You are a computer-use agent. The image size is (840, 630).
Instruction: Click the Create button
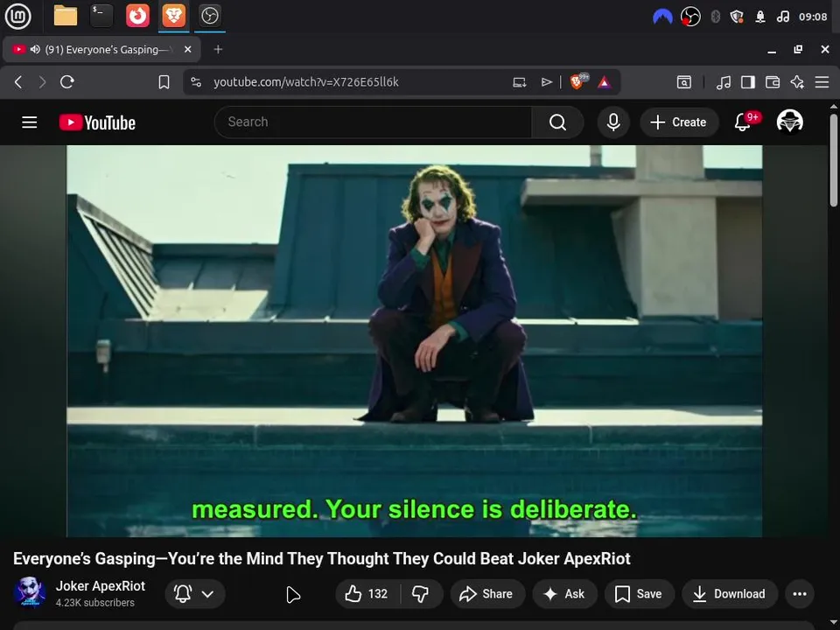point(678,122)
